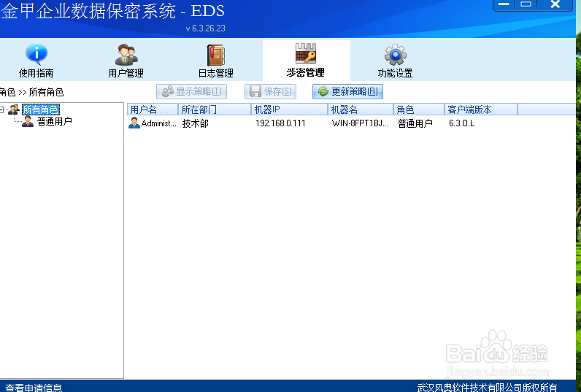Screen dimensions: 581x392
Task: Sort by 机器名 column header
Action: point(361,109)
